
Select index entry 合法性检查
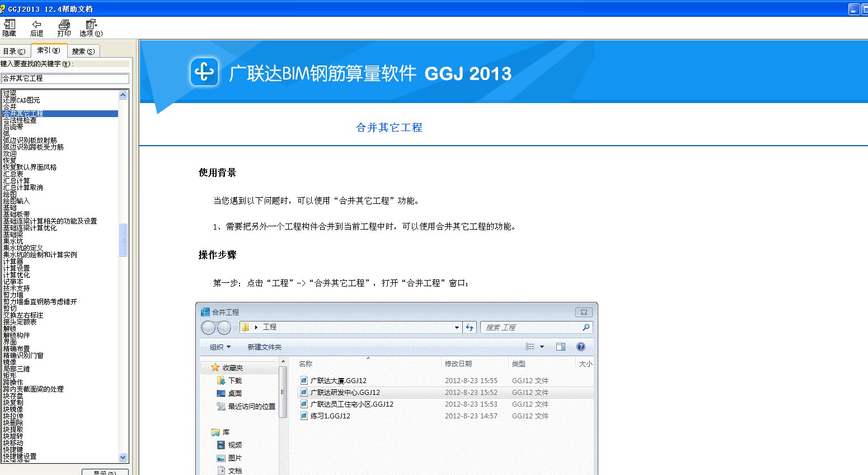tap(20, 120)
